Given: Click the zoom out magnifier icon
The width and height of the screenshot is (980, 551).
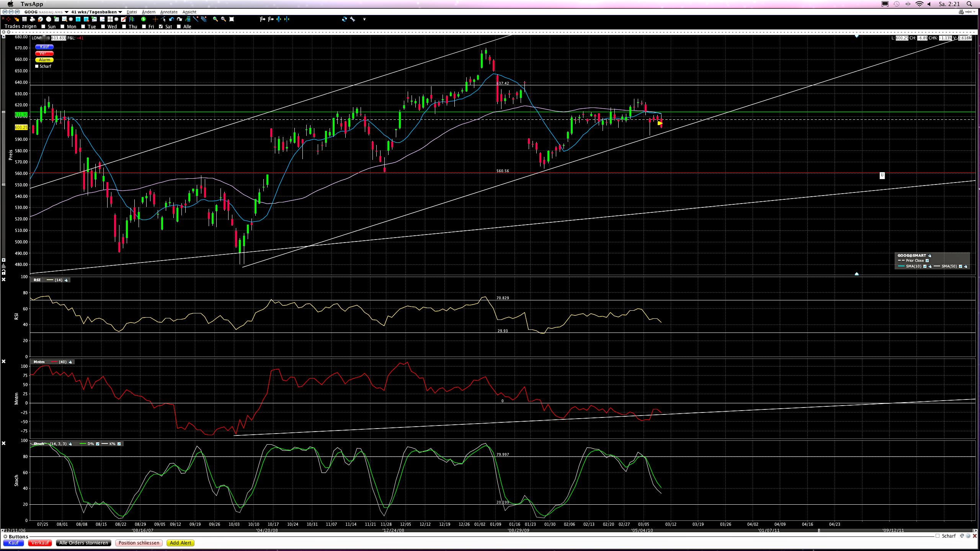Looking at the screenshot, I should [x=223, y=19].
